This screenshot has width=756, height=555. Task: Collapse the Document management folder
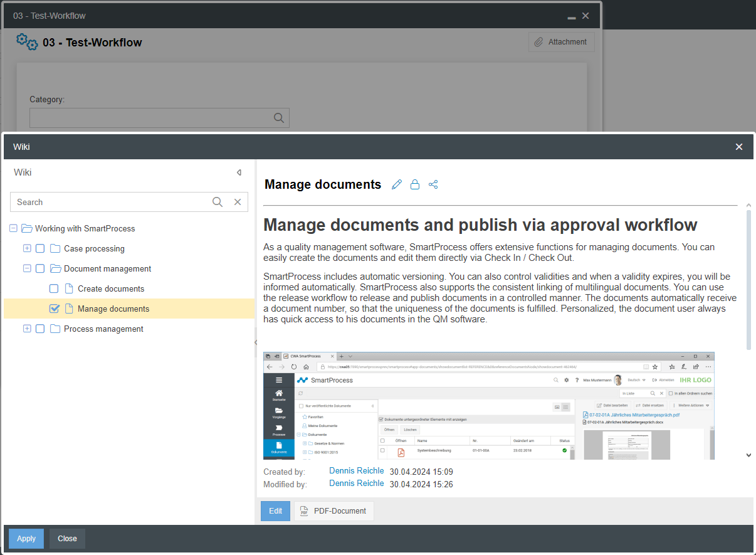[x=27, y=268]
